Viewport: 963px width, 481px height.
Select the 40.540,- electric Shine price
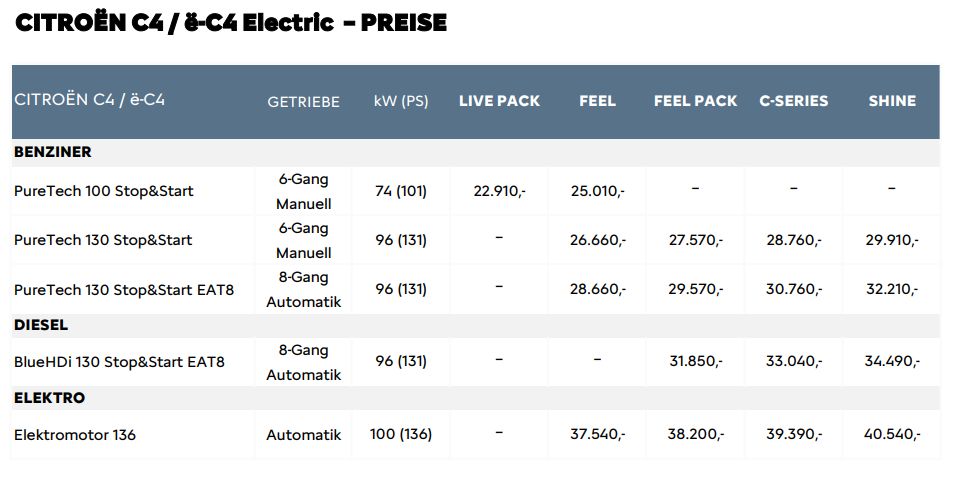pos(892,435)
